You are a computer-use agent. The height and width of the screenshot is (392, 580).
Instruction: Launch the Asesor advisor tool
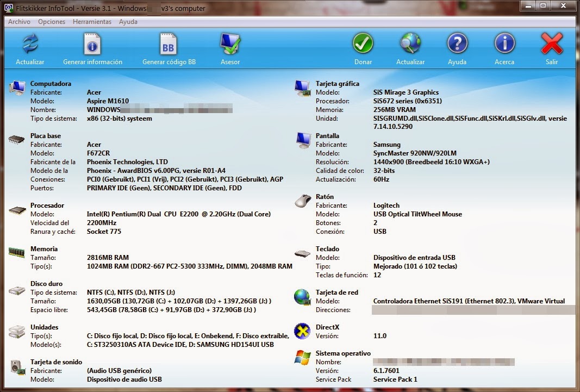click(230, 43)
